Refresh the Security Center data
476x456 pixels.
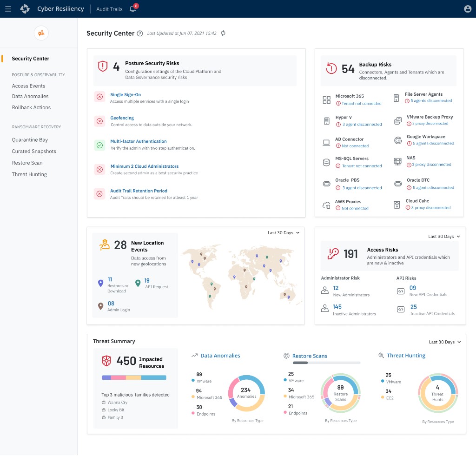(223, 33)
